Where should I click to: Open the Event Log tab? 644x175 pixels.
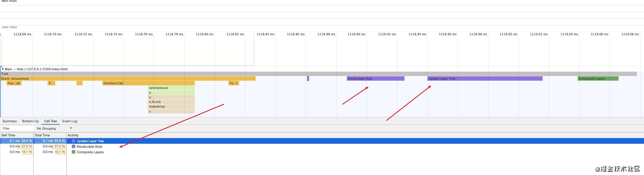(70, 121)
